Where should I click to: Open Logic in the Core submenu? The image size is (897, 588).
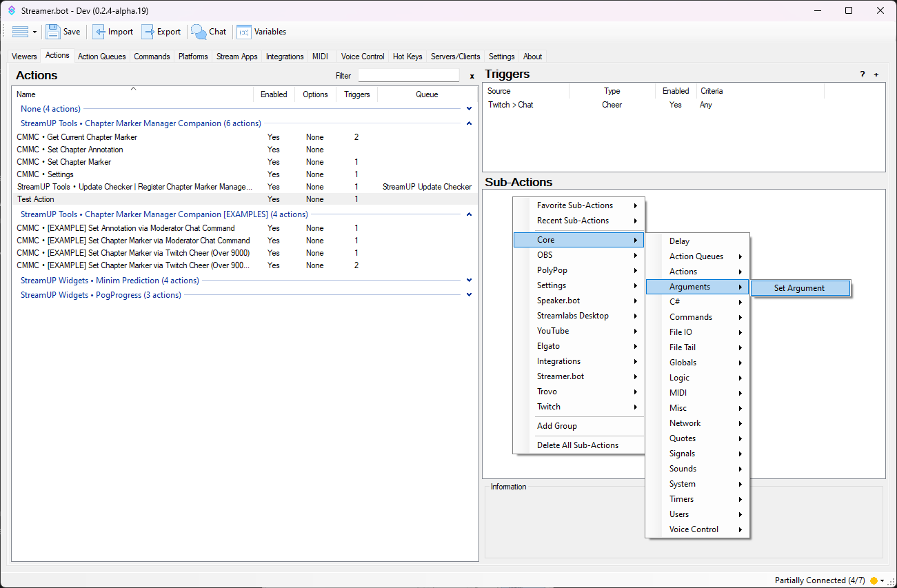pos(697,378)
